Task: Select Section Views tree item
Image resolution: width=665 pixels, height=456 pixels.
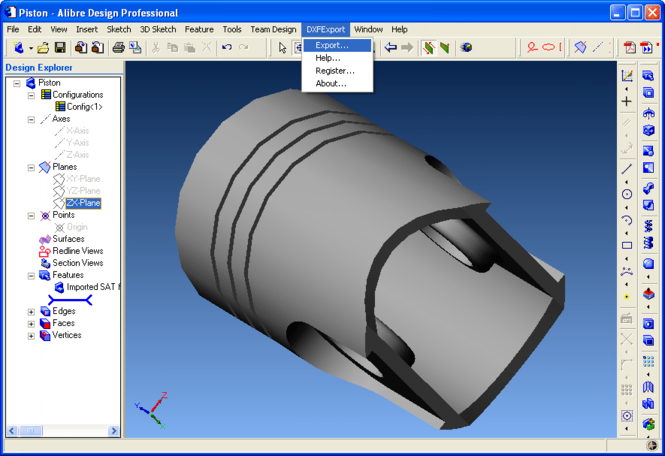Action: pyautogui.click(x=78, y=263)
